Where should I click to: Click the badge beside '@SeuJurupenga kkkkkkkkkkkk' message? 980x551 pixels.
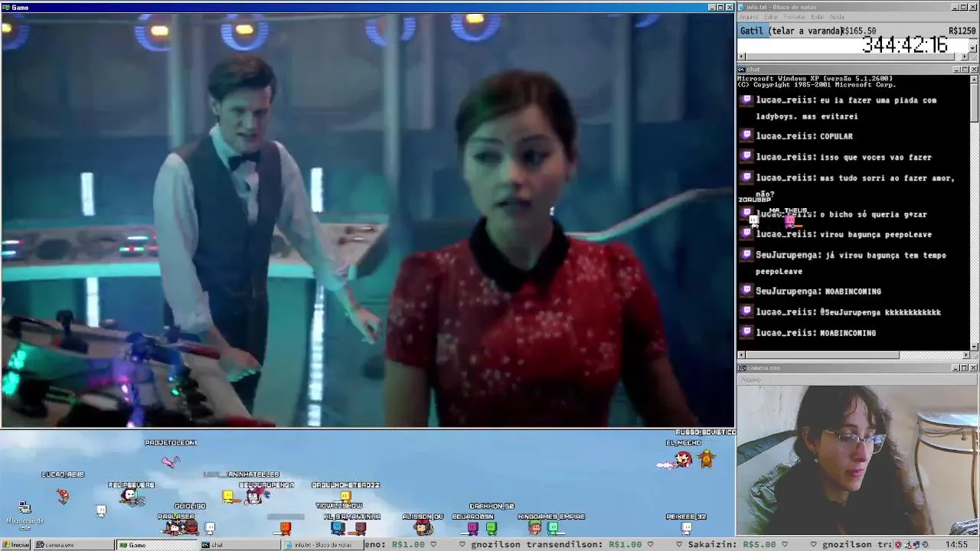pyautogui.click(x=747, y=311)
